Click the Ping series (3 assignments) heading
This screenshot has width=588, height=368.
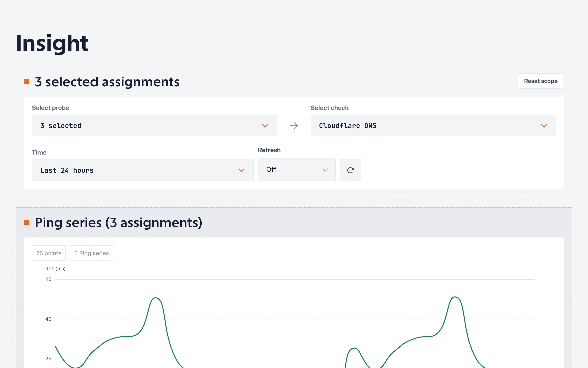(119, 223)
